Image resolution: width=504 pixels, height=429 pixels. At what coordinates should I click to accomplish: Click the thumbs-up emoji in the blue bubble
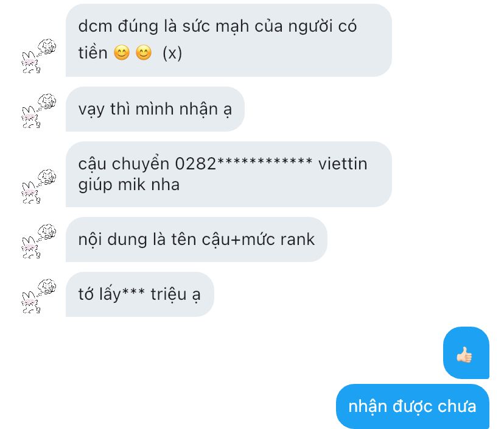point(464,355)
